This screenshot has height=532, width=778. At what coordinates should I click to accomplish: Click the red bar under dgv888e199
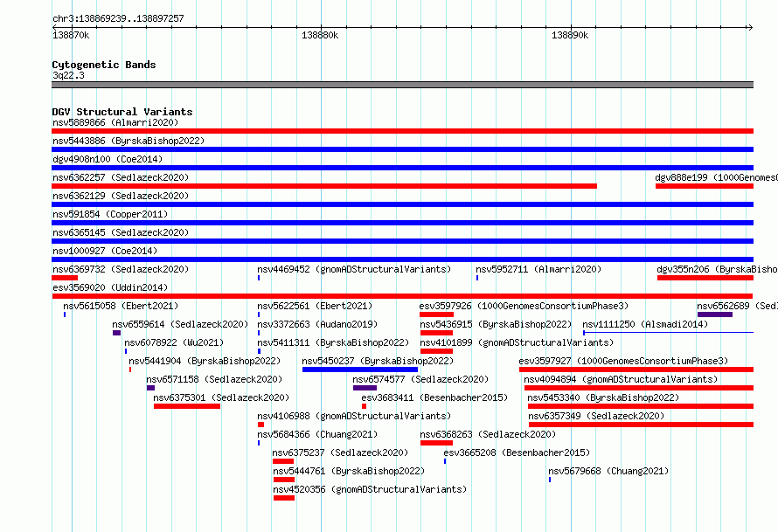[x=705, y=186]
